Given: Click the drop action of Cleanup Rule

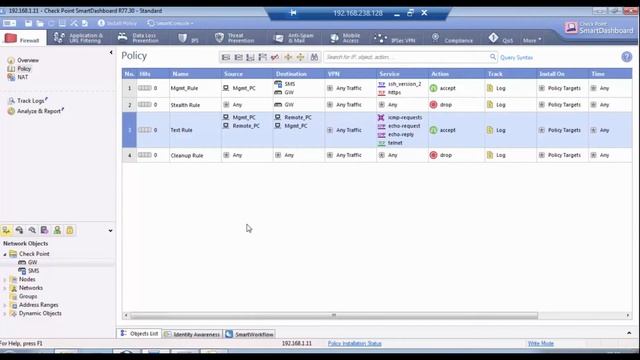Looking at the screenshot, I should (x=441, y=155).
